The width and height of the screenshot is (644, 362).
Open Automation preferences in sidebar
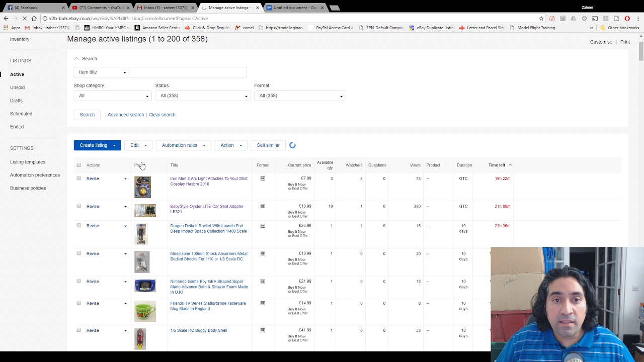point(35,175)
